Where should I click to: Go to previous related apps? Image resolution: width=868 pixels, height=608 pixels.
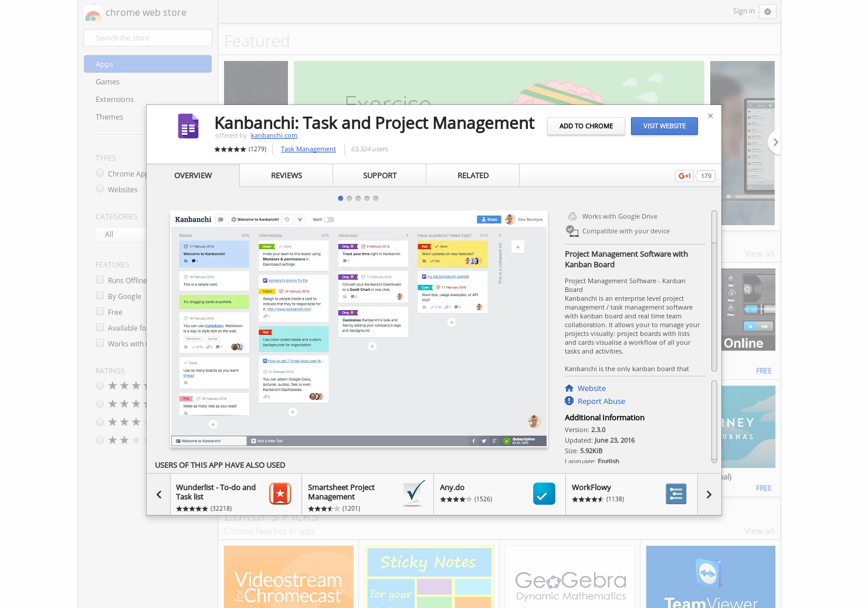click(x=158, y=494)
